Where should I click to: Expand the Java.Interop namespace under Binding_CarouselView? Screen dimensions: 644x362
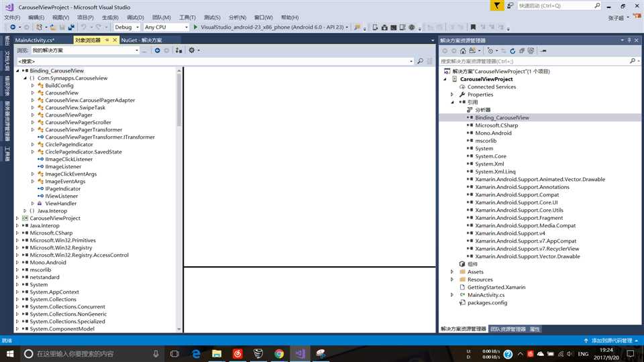pyautogui.click(x=25, y=210)
